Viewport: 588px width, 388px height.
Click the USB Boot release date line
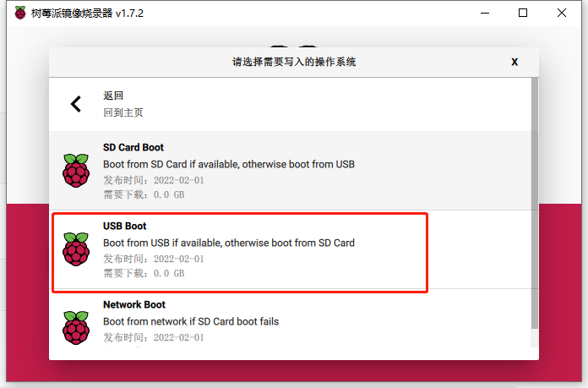(x=154, y=259)
